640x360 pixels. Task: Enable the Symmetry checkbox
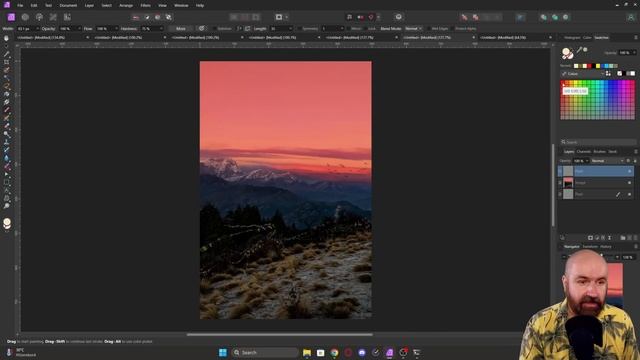point(300,29)
